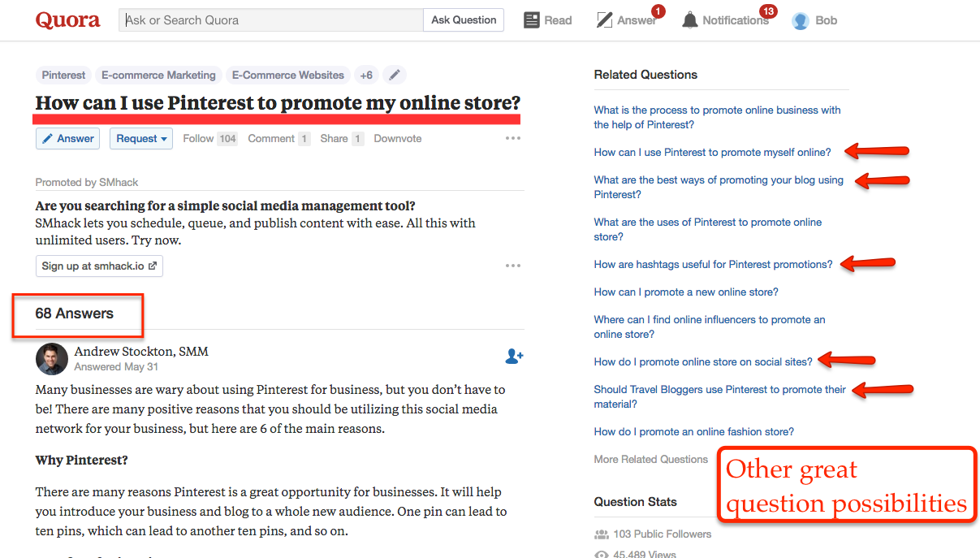
Task: Click the Ask Question button
Action: pyautogui.click(x=463, y=19)
